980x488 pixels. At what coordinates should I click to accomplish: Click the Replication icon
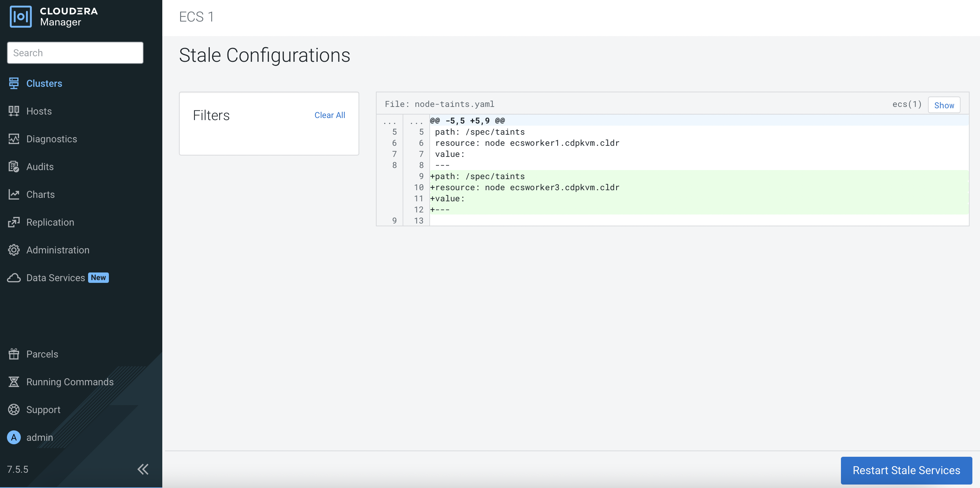click(14, 222)
